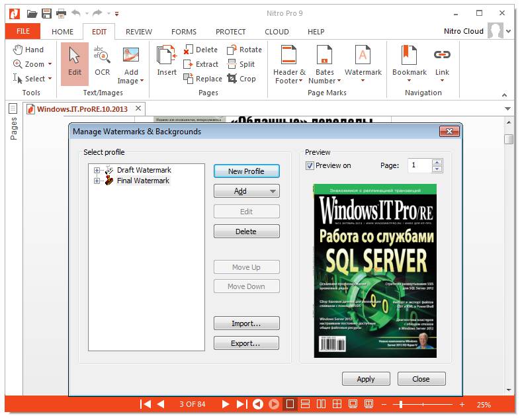The width and height of the screenshot is (520, 420).
Task: Click the New Profile button
Action: point(246,171)
